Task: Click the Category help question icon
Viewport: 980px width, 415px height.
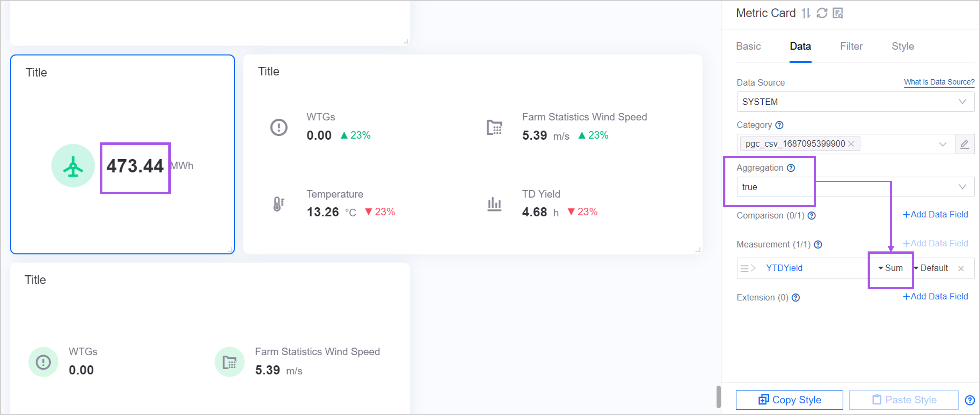Action: pyautogui.click(x=779, y=125)
